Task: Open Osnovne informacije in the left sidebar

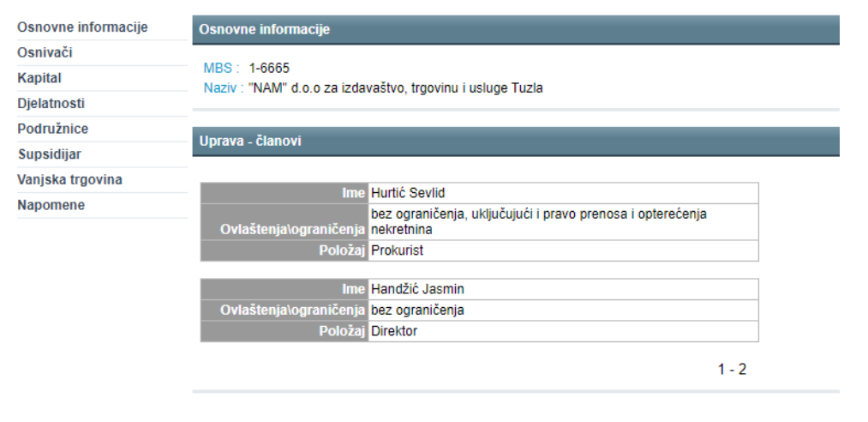Action: pyautogui.click(x=82, y=27)
